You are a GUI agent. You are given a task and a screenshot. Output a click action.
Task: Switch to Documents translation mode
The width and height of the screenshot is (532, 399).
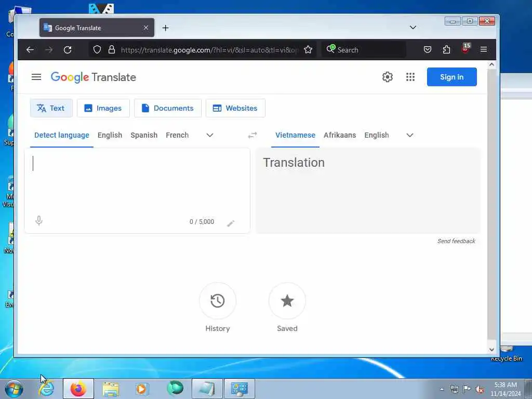tap(168, 108)
